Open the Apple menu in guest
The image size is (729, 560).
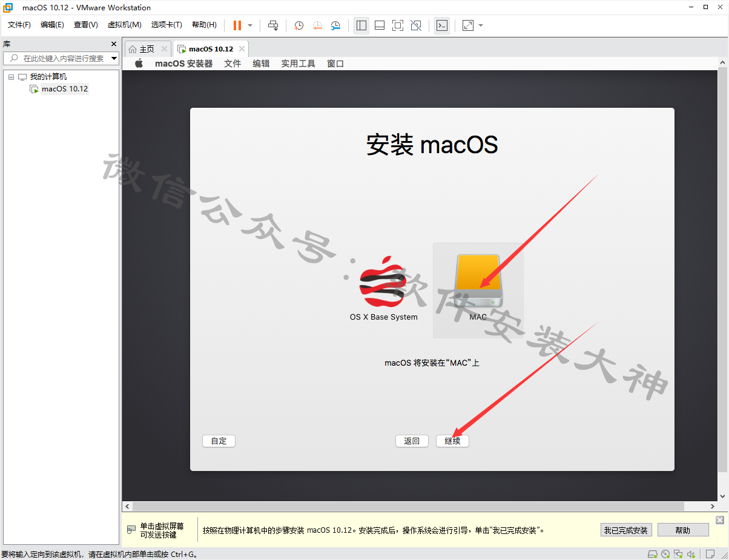pyautogui.click(x=139, y=64)
